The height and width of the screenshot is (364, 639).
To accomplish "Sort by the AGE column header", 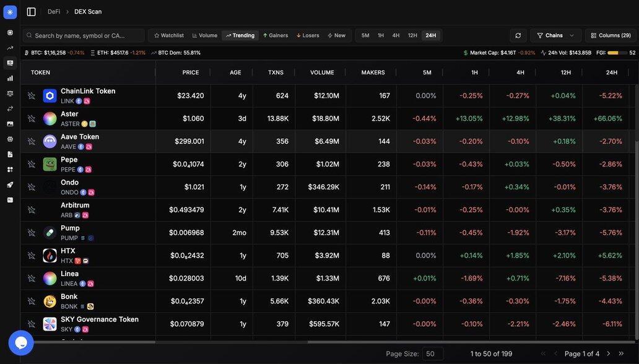I will 235,72.
